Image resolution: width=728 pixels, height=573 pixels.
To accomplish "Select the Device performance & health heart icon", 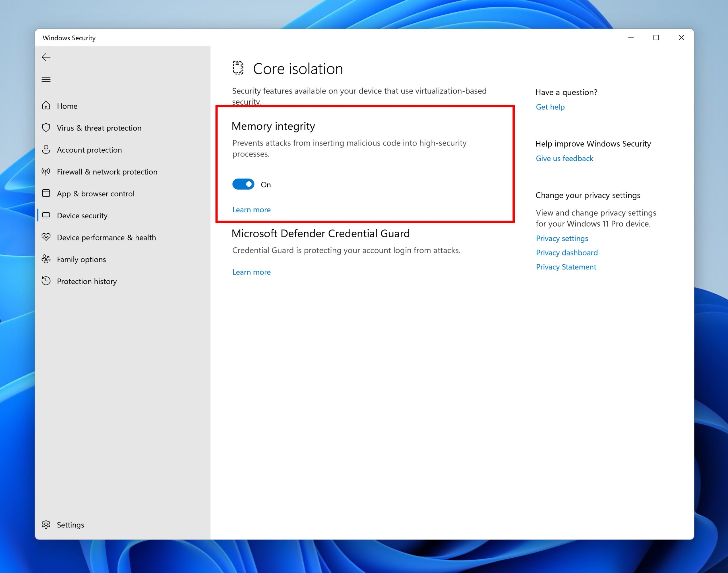I will click(46, 237).
